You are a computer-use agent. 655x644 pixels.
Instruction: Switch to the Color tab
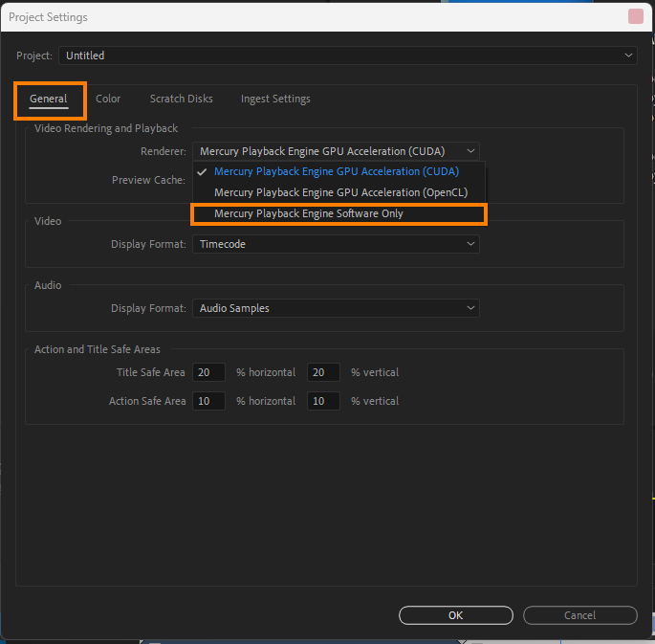pyautogui.click(x=108, y=100)
